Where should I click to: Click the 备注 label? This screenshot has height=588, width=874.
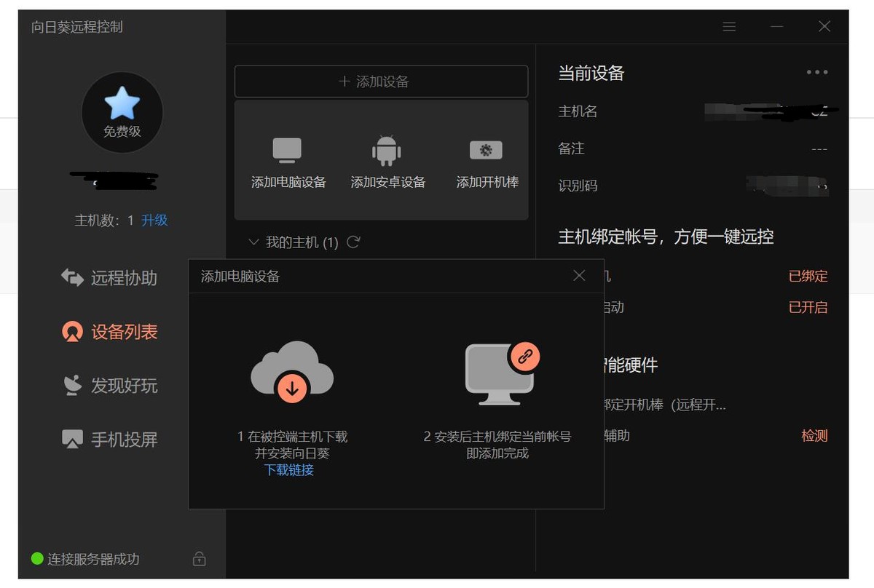click(x=571, y=148)
